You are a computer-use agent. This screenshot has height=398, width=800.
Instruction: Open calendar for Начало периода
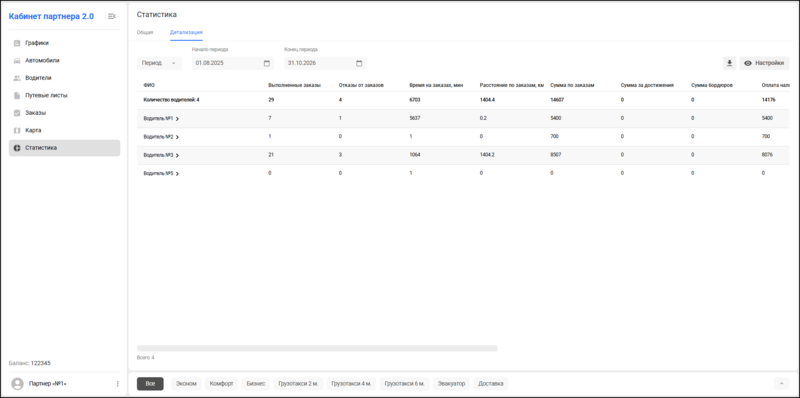(x=266, y=63)
